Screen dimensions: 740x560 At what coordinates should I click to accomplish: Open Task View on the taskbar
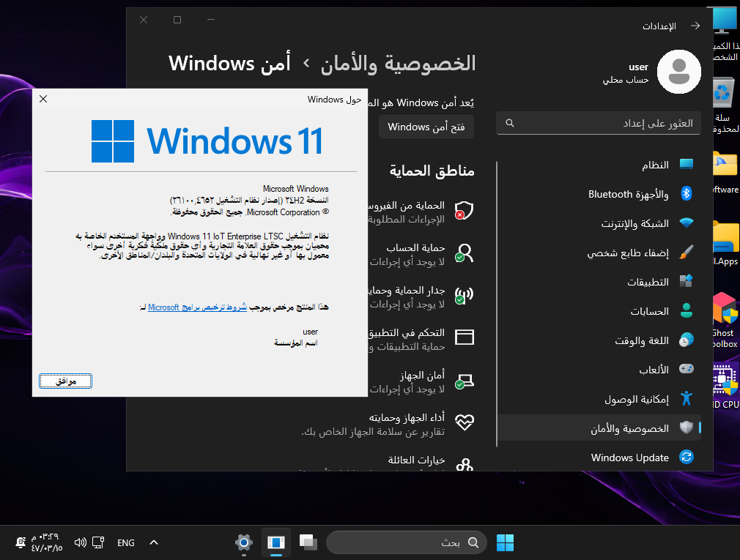click(308, 542)
